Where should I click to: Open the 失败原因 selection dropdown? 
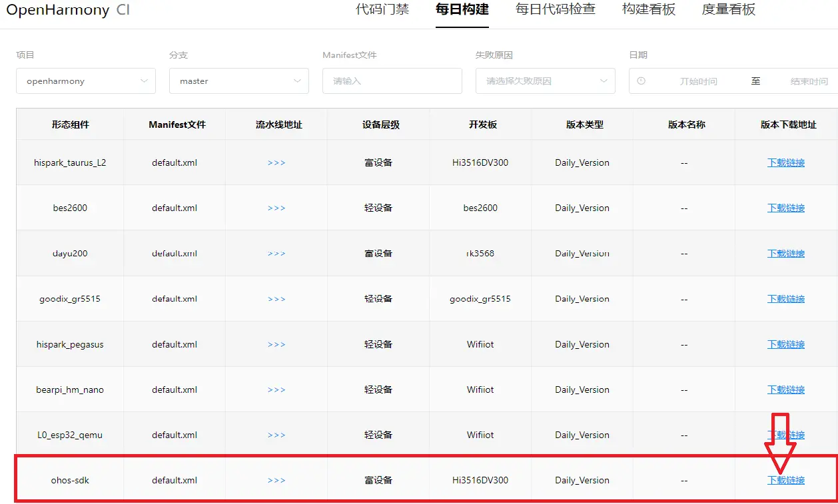point(545,81)
